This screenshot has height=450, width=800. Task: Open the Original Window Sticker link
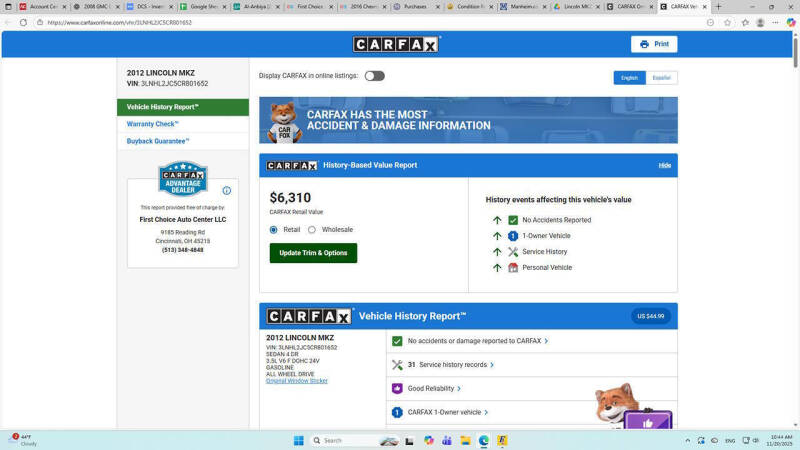[296, 381]
